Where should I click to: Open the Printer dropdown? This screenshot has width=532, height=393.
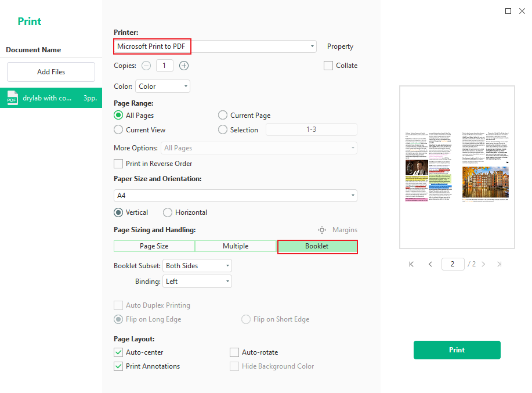pyautogui.click(x=312, y=46)
